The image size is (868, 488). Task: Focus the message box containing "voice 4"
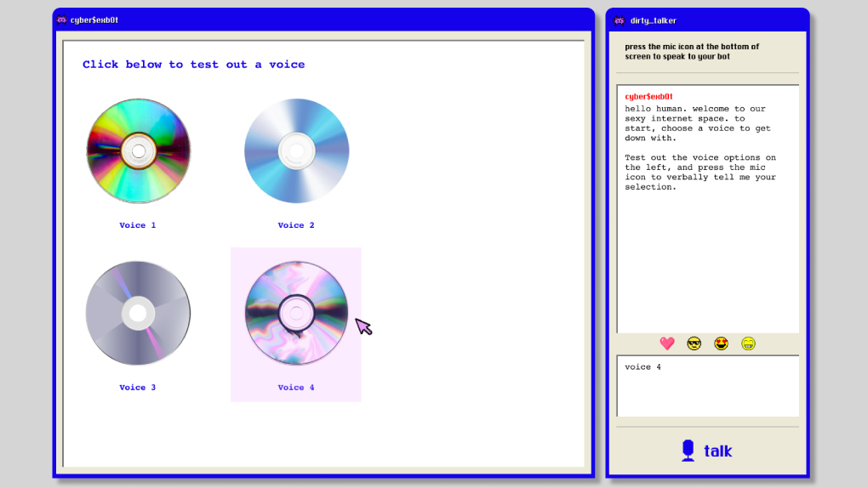(707, 386)
